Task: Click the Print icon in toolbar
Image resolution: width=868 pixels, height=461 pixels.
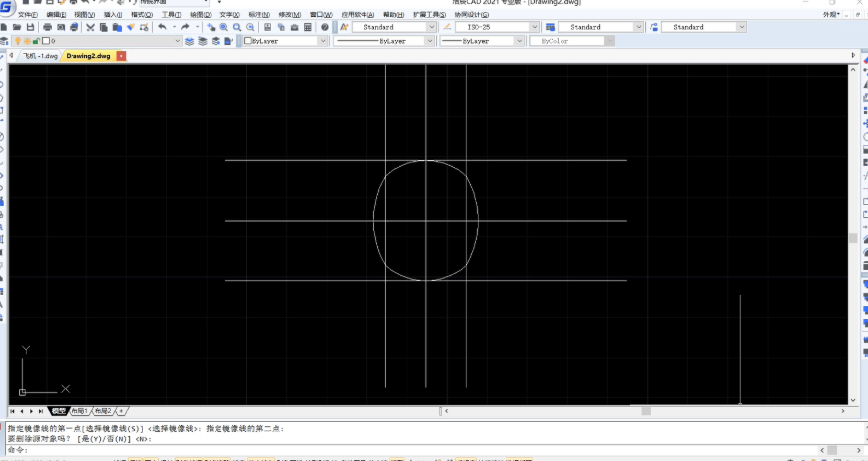Action: (47, 27)
